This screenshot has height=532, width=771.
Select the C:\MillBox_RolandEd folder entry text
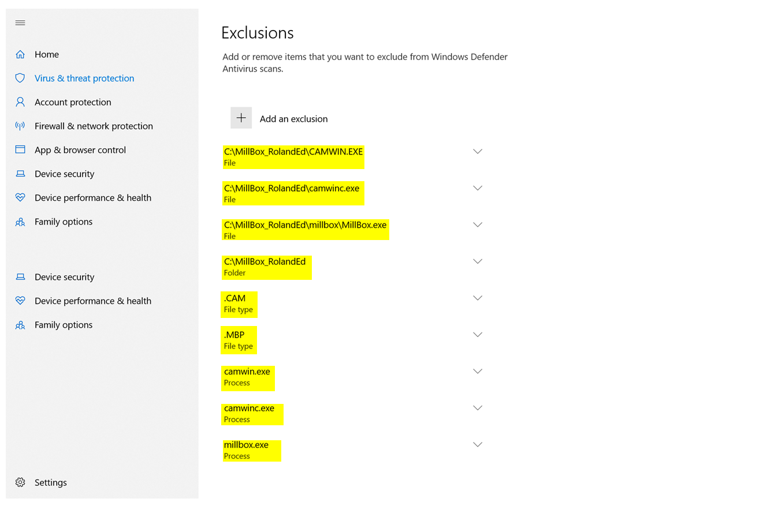(265, 261)
